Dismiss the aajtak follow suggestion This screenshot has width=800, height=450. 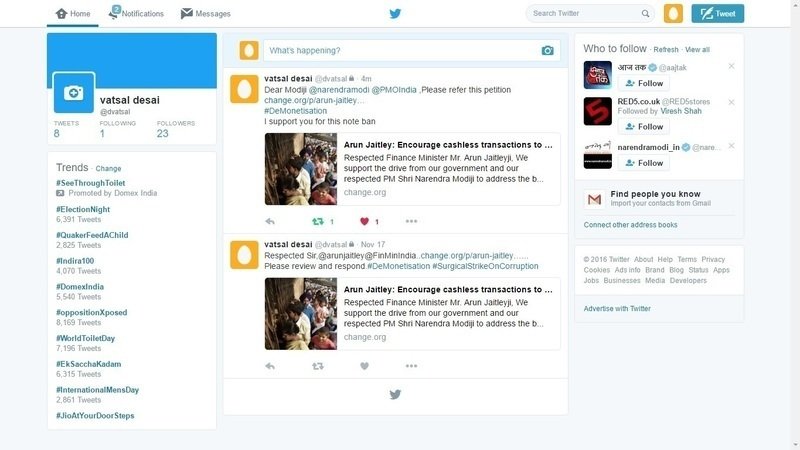731,66
